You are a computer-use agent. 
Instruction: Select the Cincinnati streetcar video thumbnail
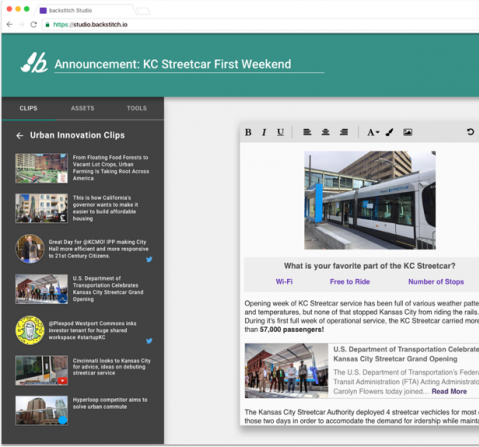click(41, 370)
